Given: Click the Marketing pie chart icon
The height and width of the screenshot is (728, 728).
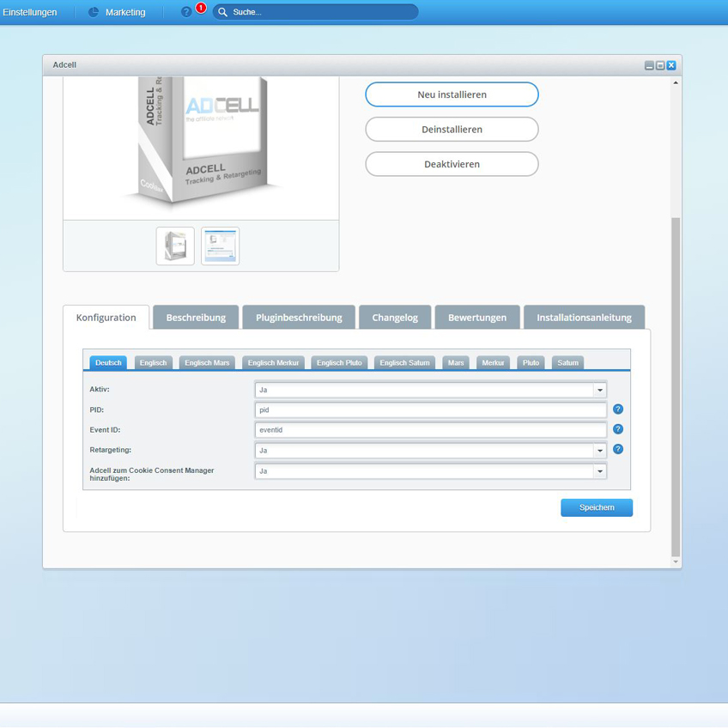Looking at the screenshot, I should [x=94, y=12].
